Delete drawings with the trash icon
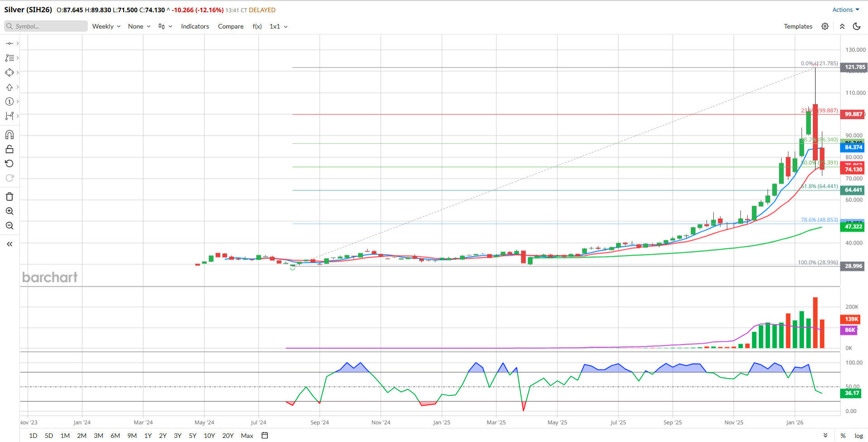This screenshot has height=442, width=868. (x=10, y=197)
